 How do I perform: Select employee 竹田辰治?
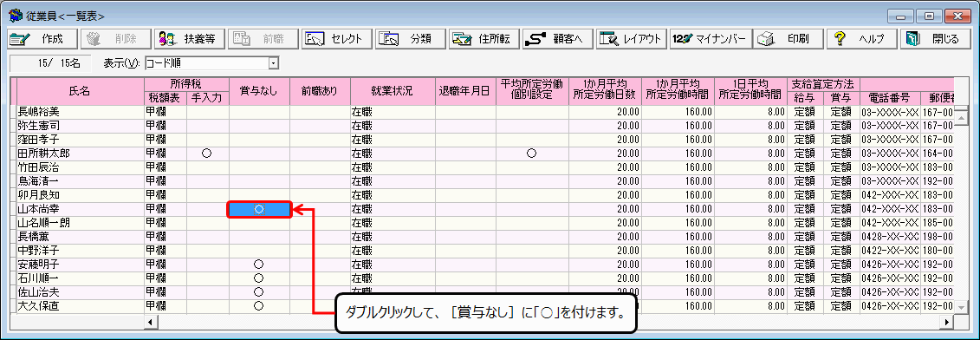(x=80, y=167)
